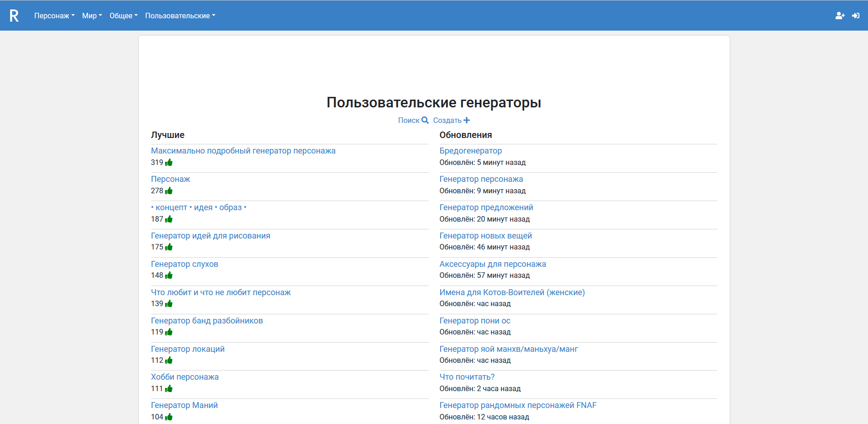
Task: Open • концепт • идея • образ • link
Action: point(199,207)
